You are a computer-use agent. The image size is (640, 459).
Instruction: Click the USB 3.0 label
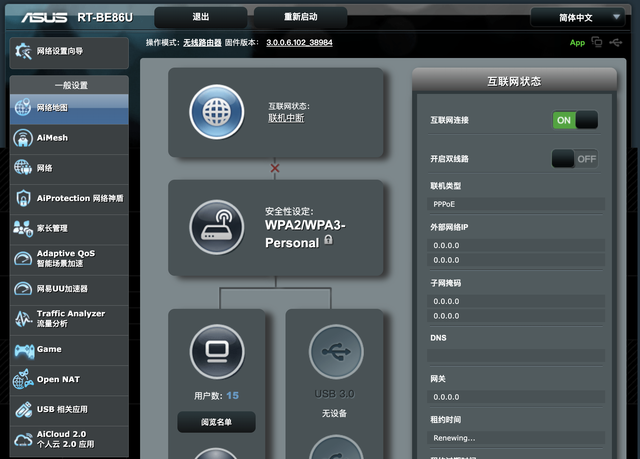[334, 394]
